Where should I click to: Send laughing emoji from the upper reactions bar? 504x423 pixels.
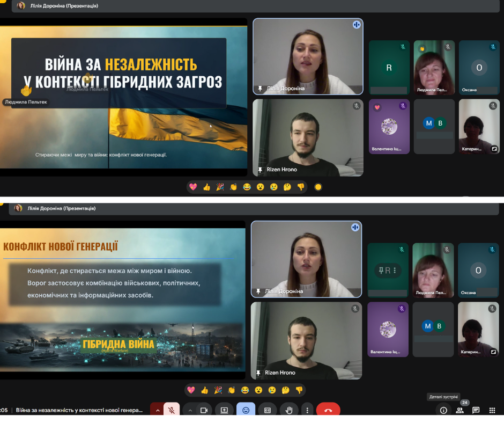coord(247,187)
